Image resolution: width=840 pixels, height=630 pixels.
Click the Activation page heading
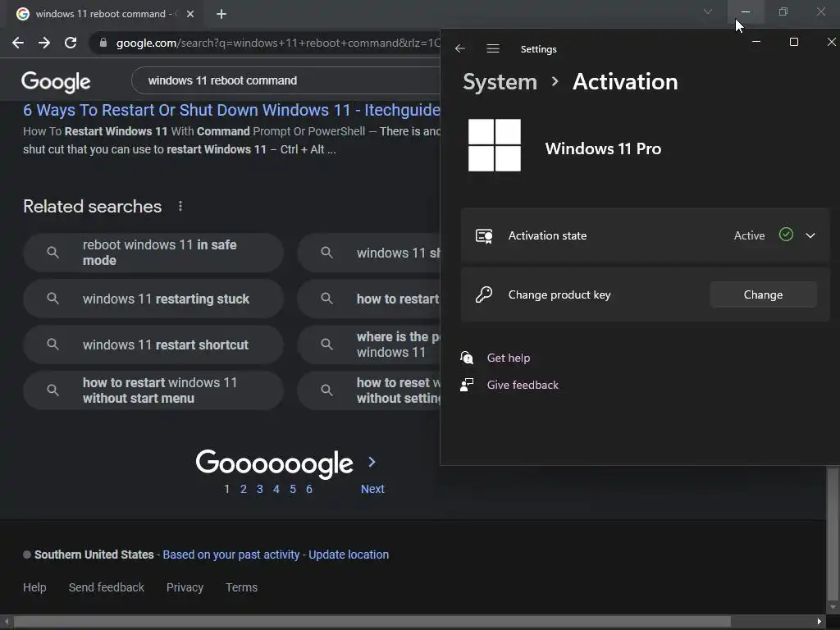(x=625, y=82)
